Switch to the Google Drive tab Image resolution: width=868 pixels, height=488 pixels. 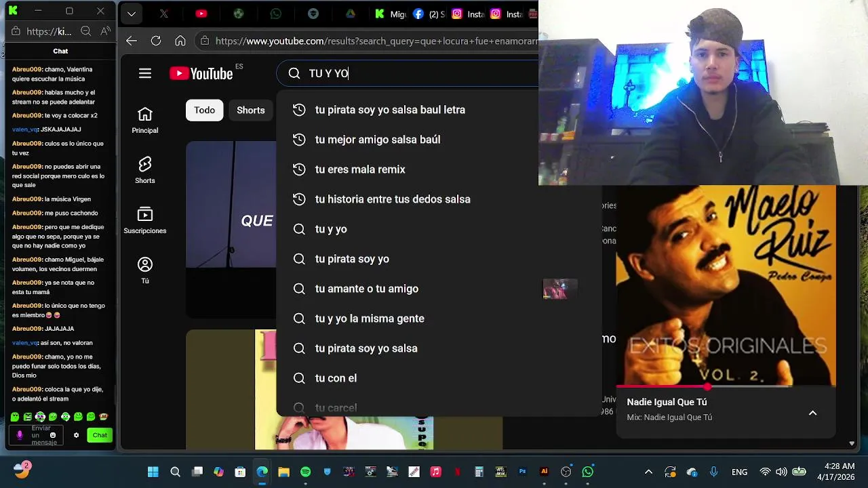[350, 14]
